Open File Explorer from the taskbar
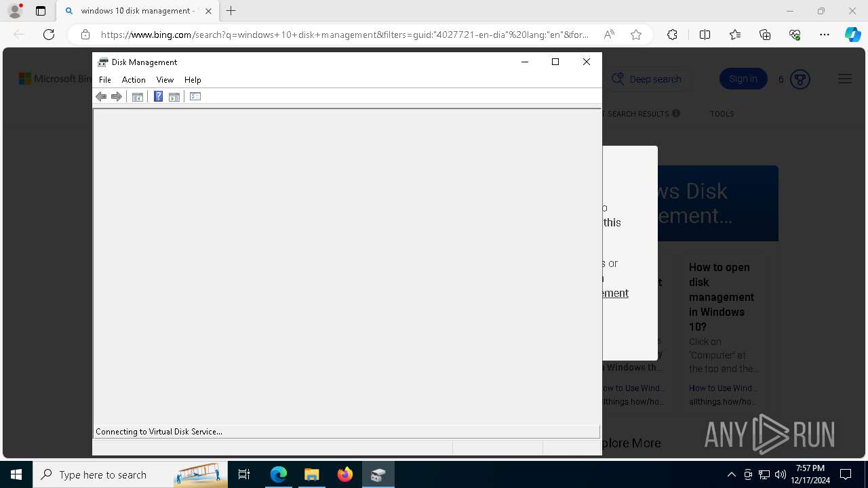The height and width of the screenshot is (488, 868). pos(312,474)
